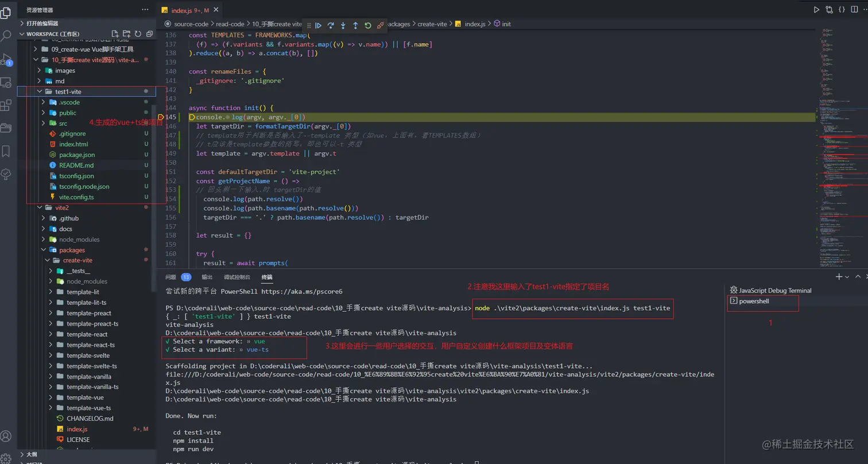Click the read-code breadcrumb
The height and width of the screenshot is (464, 868).
(230, 24)
